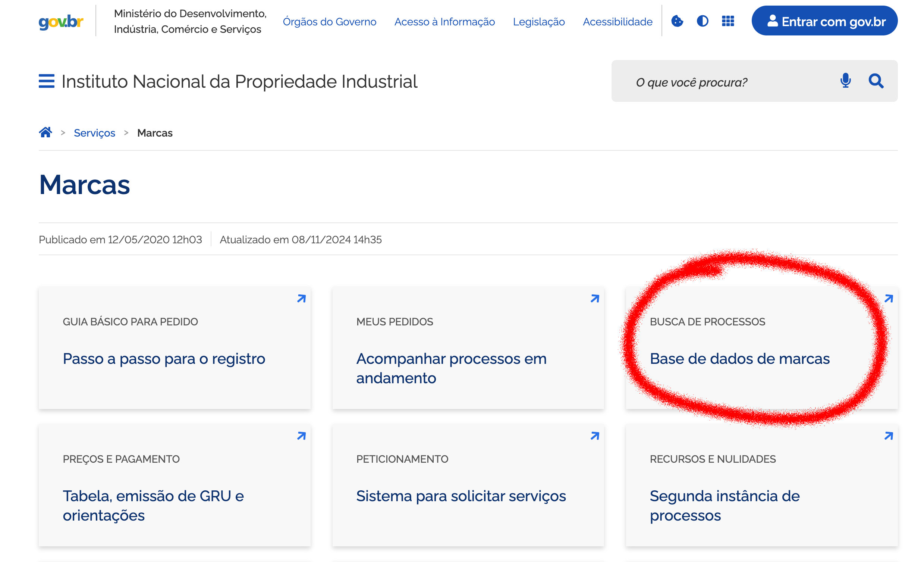Click the magnifier search icon
The height and width of the screenshot is (562, 924).
pos(876,81)
